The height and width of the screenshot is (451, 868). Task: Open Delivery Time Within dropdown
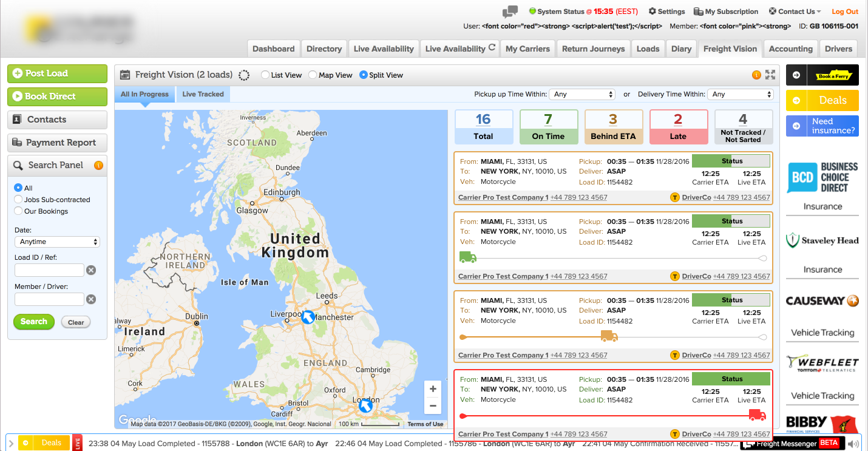[x=741, y=94]
